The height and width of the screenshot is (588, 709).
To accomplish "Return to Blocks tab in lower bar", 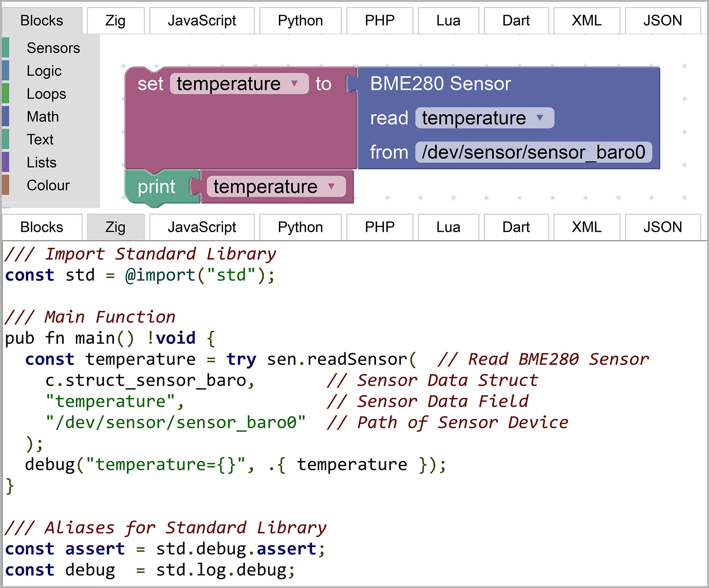I will (x=42, y=227).
